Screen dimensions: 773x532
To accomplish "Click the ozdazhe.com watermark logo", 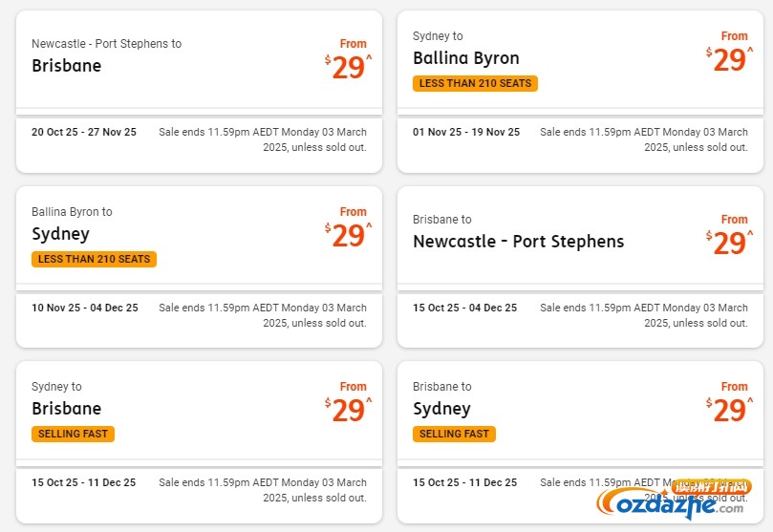I will (674, 499).
